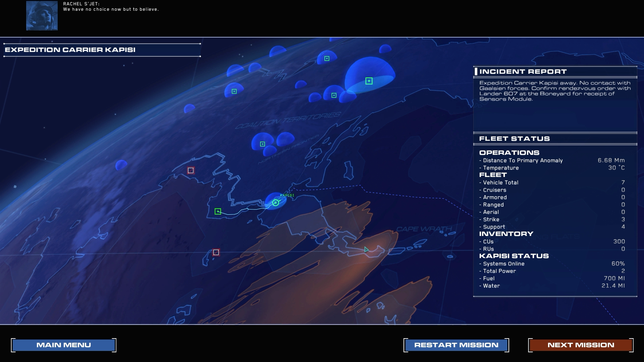This screenshot has width=644, height=362.
Task: Click the green KAPISI map label text
Action: coord(287,195)
